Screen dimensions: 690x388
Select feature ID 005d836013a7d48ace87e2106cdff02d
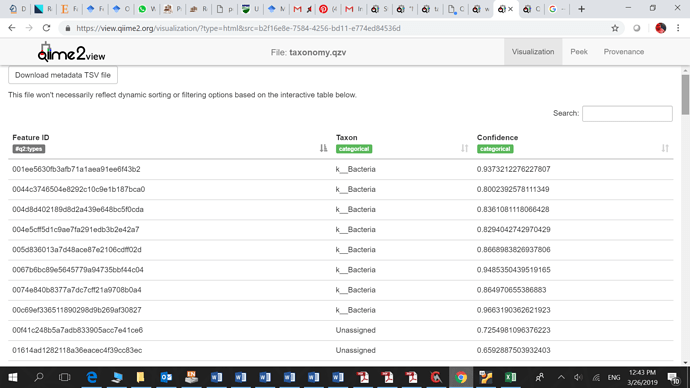click(x=77, y=250)
